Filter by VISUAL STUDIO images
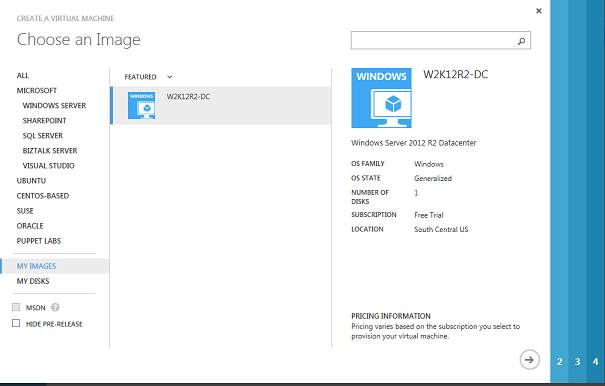 coord(49,166)
